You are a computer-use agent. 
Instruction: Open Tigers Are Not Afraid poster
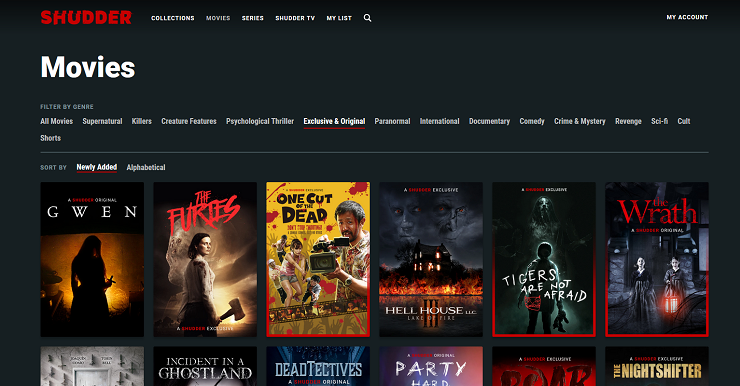coord(544,260)
